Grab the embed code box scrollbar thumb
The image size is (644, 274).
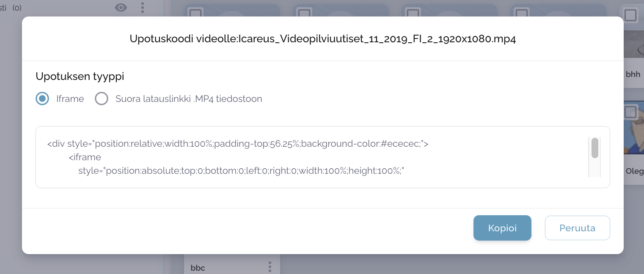594,148
